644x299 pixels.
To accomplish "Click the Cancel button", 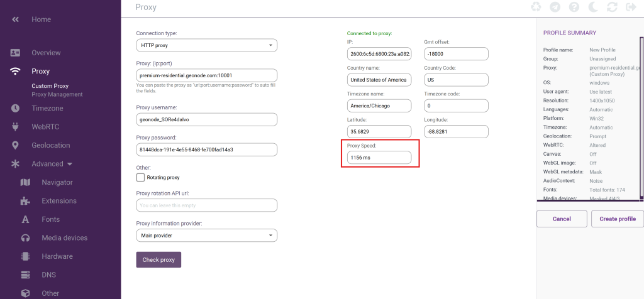I will click(x=561, y=219).
